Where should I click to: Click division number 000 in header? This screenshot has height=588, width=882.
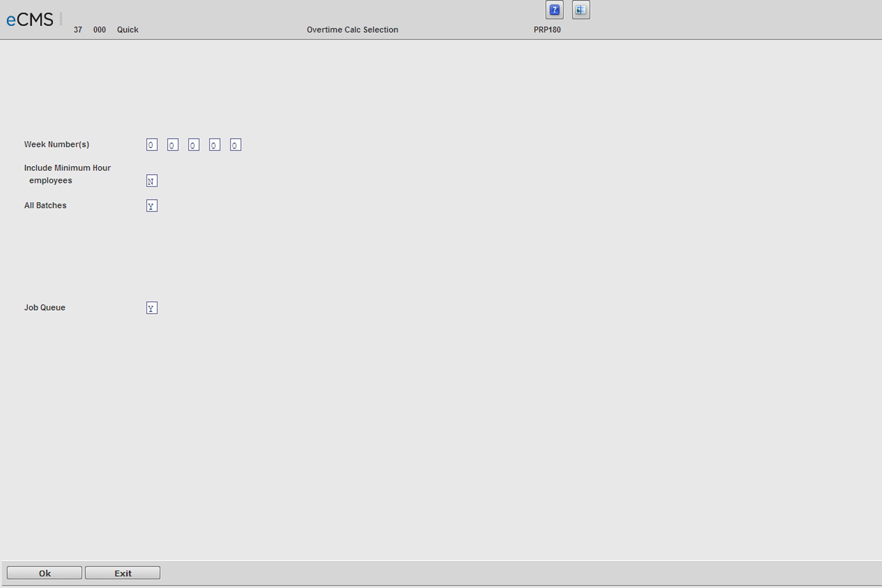click(x=99, y=30)
